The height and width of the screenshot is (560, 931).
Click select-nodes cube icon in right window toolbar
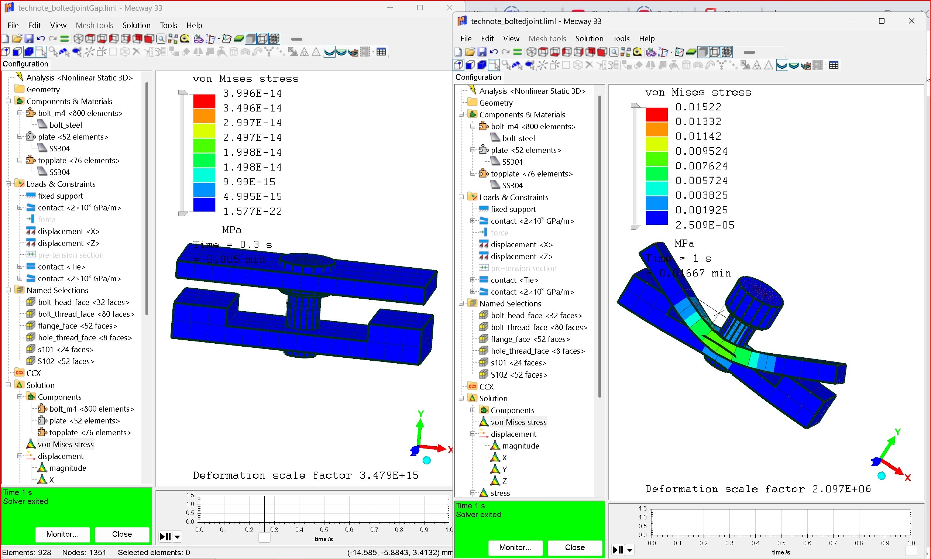click(458, 65)
